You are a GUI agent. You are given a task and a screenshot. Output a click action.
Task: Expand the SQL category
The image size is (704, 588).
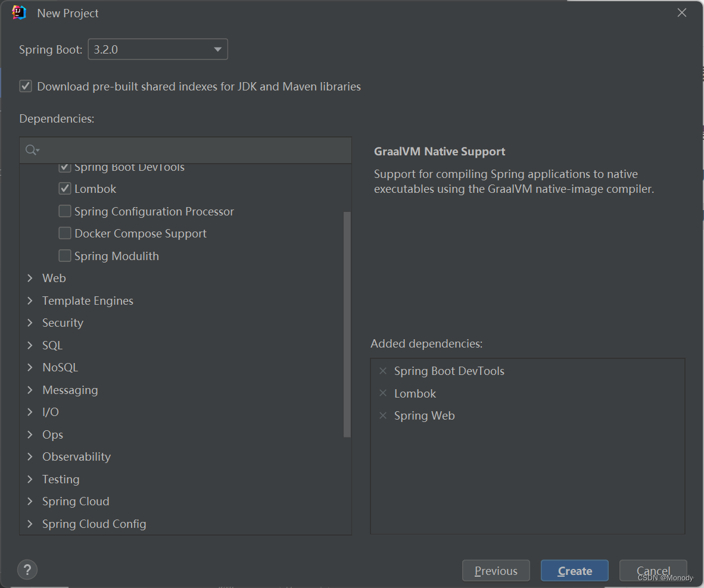pyautogui.click(x=30, y=345)
